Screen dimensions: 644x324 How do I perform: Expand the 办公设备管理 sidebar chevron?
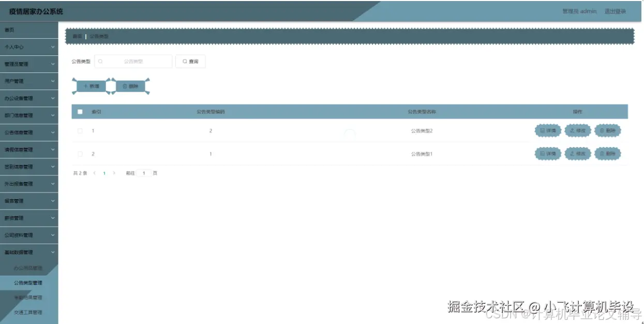(53, 98)
